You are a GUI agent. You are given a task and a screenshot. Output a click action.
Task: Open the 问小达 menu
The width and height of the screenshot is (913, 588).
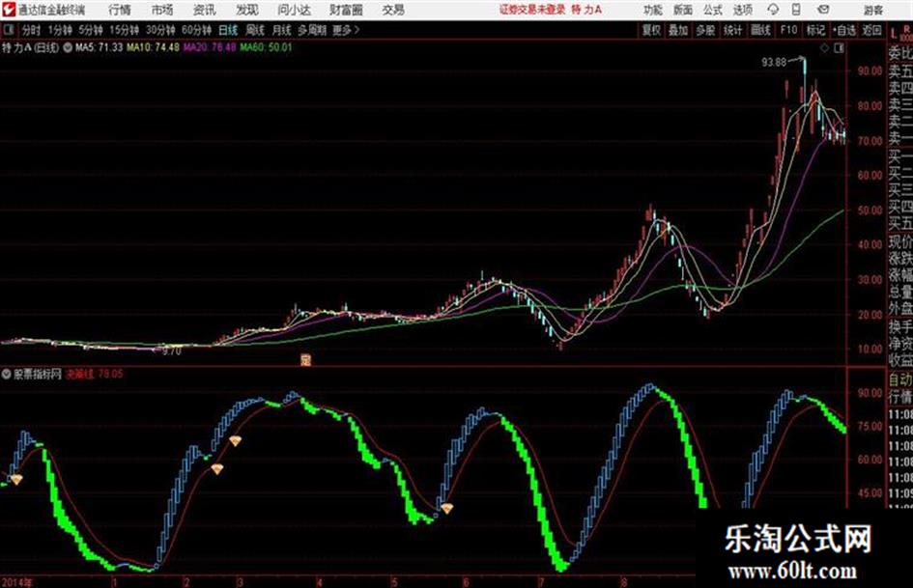click(x=294, y=10)
